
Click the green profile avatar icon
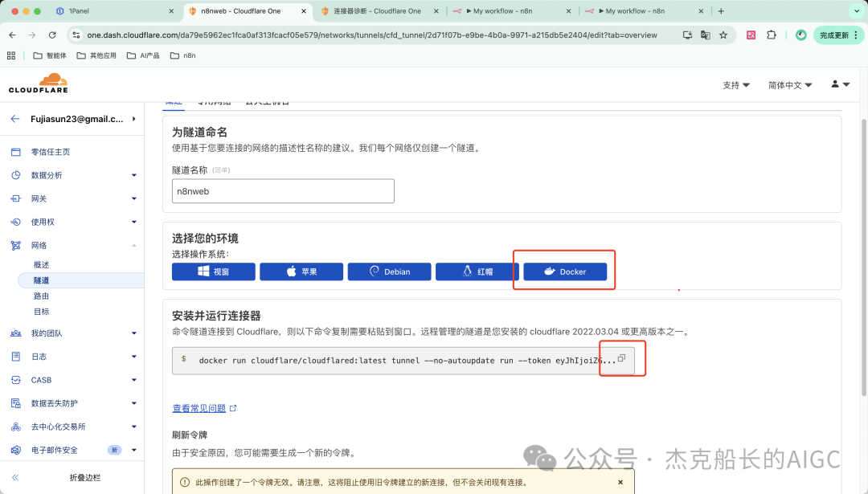(801, 35)
